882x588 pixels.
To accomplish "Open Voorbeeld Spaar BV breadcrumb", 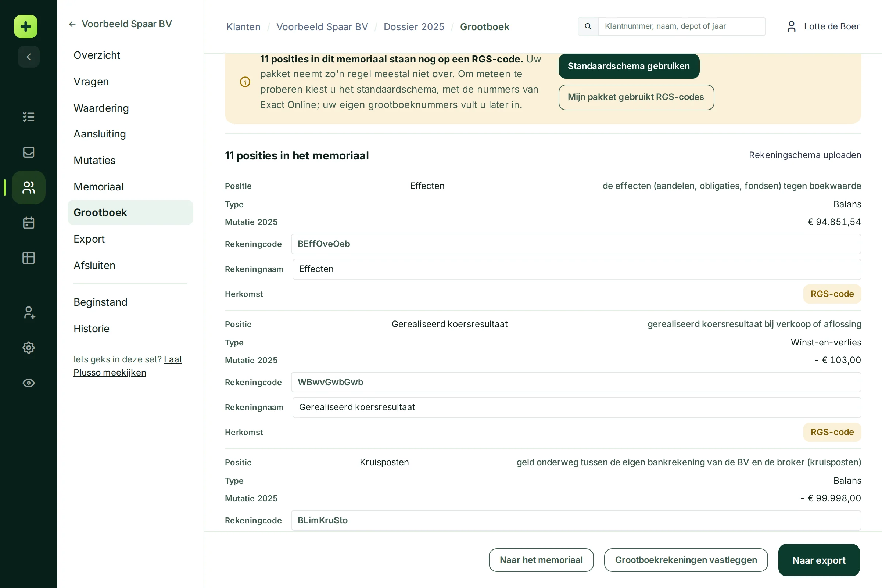I will (322, 26).
